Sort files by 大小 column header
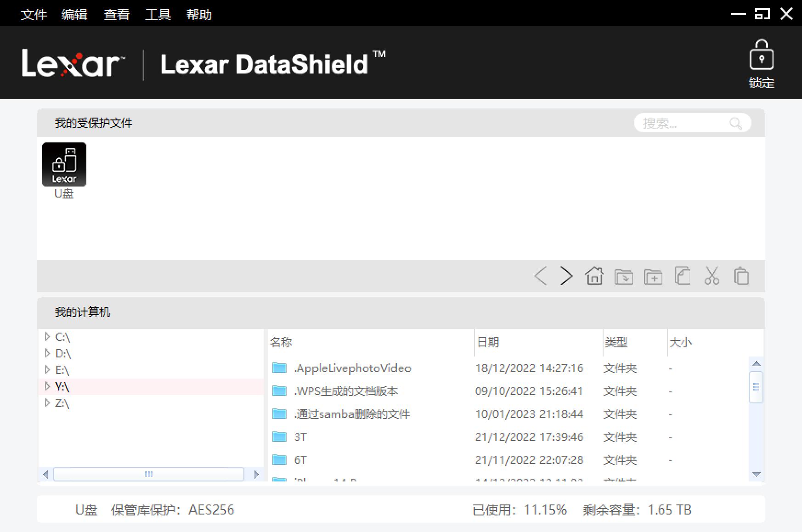 point(715,342)
